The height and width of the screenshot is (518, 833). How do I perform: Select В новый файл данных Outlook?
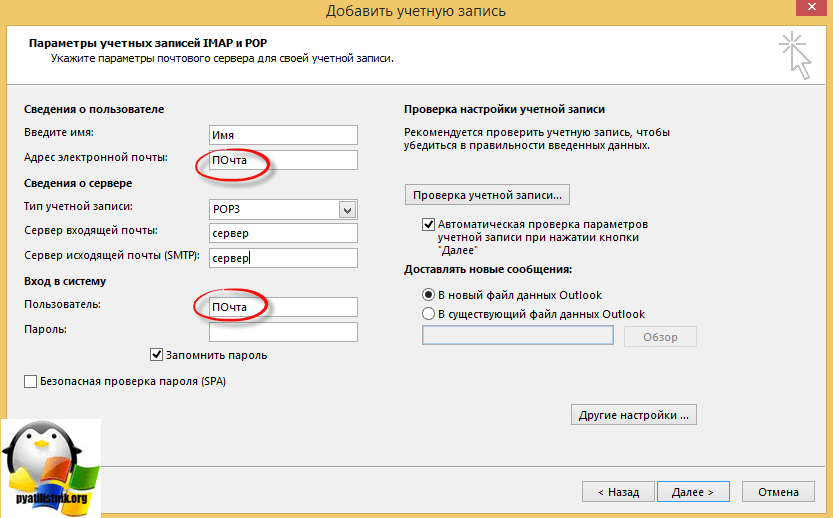click(429, 295)
